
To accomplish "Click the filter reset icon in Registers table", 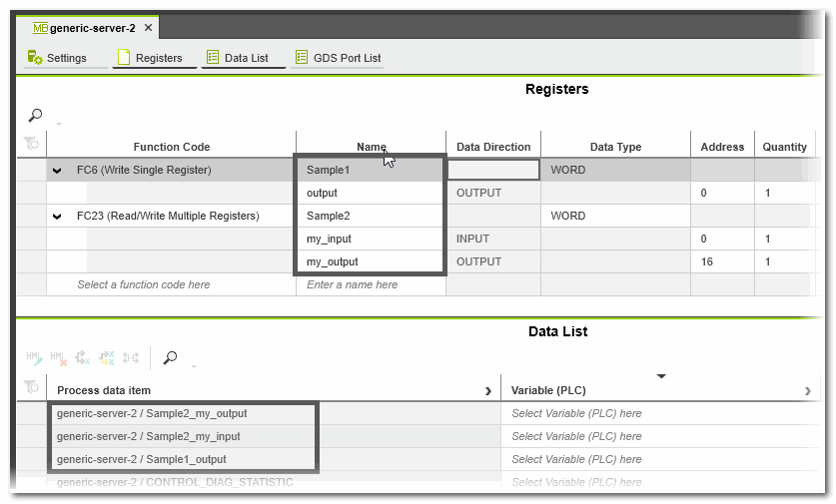I will click(31, 146).
